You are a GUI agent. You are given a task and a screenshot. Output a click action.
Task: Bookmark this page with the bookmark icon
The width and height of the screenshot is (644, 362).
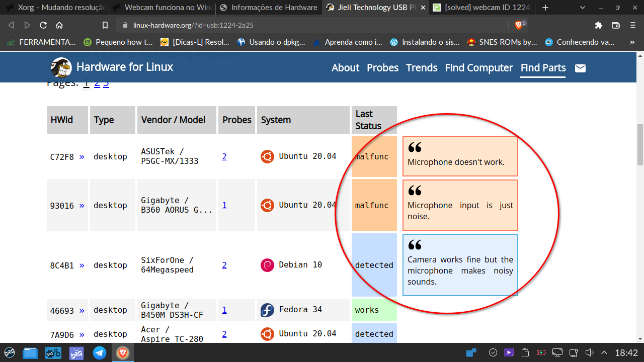click(x=105, y=25)
